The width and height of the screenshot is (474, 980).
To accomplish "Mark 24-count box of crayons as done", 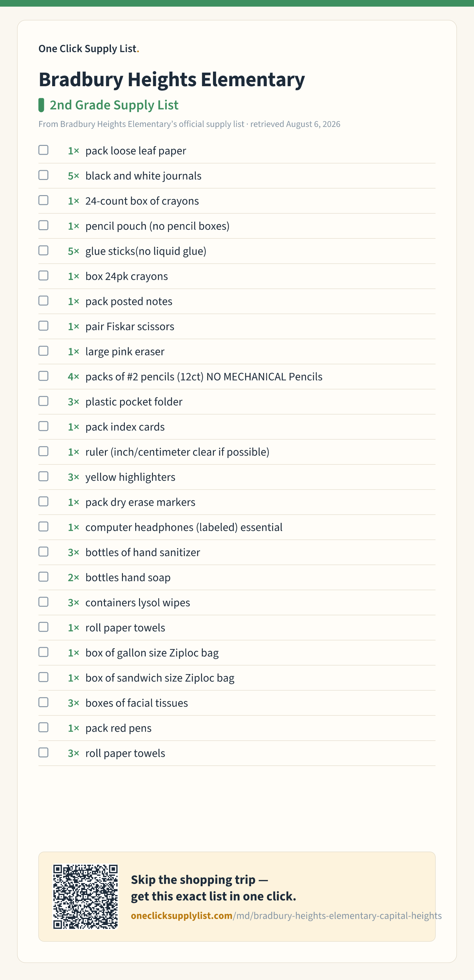I will tap(43, 200).
